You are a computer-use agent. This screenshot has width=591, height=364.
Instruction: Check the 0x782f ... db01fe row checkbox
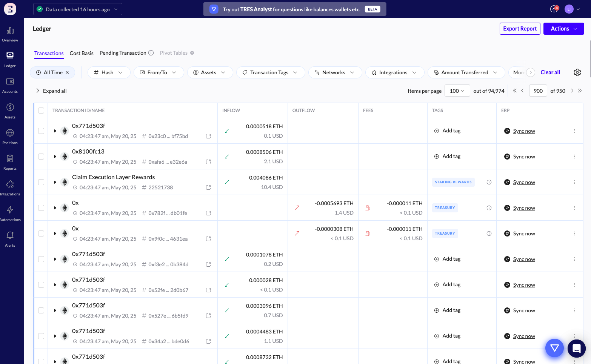[41, 208]
